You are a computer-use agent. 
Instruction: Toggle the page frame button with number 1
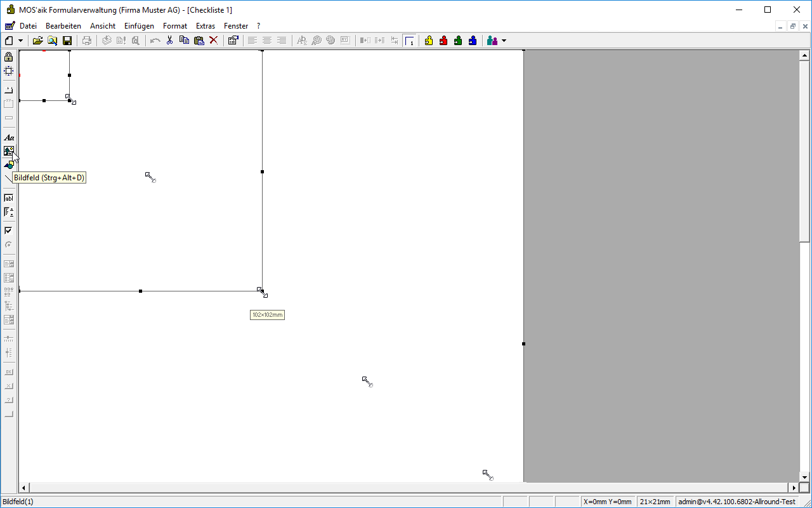410,41
